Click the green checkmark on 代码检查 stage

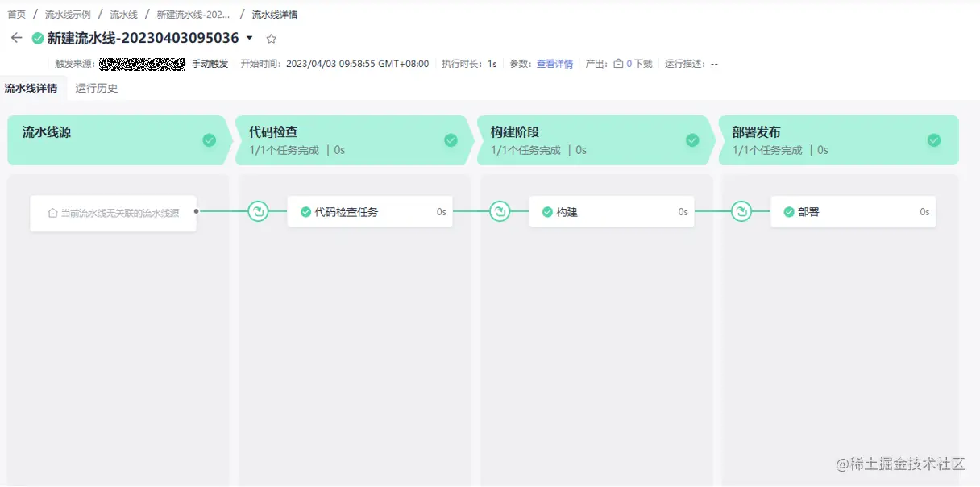[451, 140]
